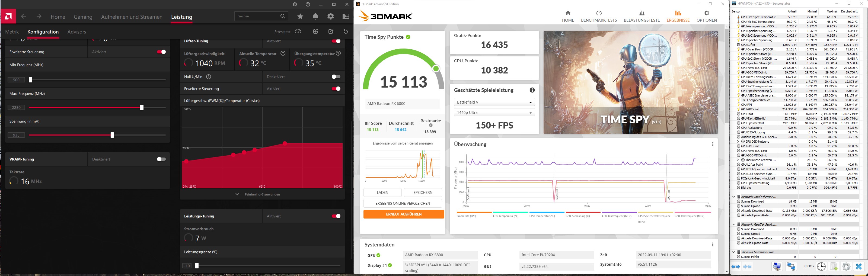Click info icon for Geschätzte Spieleleistung
Image resolution: width=868 pixels, height=276 pixels.
532,90
